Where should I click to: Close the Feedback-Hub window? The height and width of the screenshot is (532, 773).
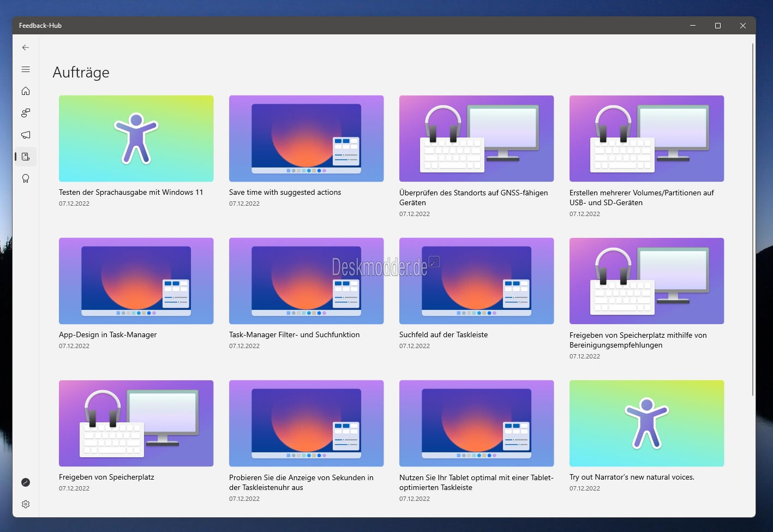tap(743, 26)
